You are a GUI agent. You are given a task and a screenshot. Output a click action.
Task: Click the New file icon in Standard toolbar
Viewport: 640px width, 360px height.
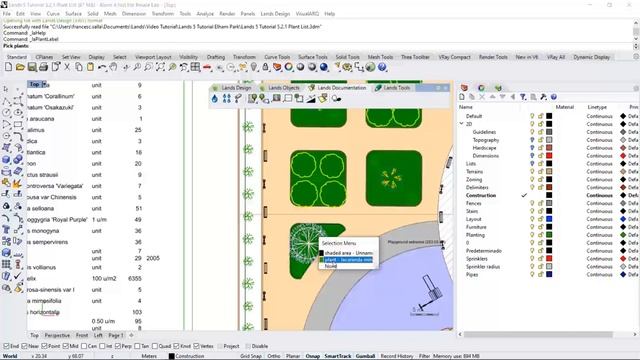point(9,67)
